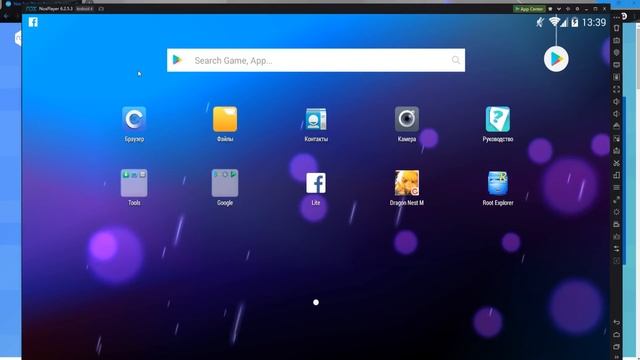640x360 pixels.
Task: Click the lower speaker volume down sidebar icon
Action: (x=616, y=114)
